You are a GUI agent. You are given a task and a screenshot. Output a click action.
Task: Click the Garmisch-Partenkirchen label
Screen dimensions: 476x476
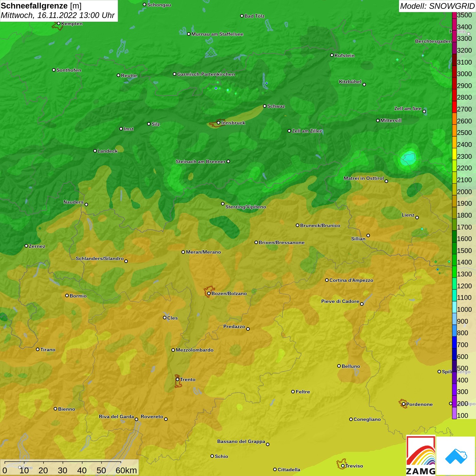(x=206, y=74)
